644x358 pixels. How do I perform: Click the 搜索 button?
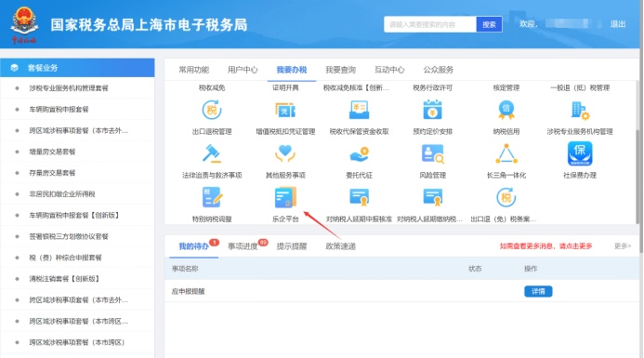point(489,25)
